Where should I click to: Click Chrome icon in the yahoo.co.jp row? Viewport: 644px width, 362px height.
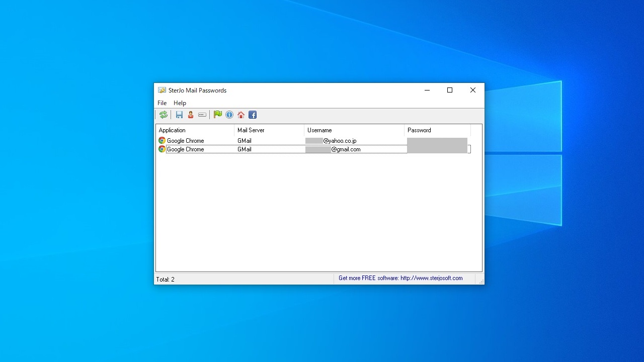tap(162, 141)
